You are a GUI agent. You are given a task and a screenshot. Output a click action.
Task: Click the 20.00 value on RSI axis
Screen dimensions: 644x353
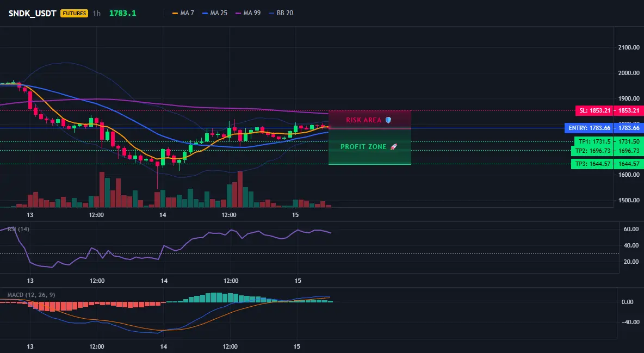tap(631, 262)
